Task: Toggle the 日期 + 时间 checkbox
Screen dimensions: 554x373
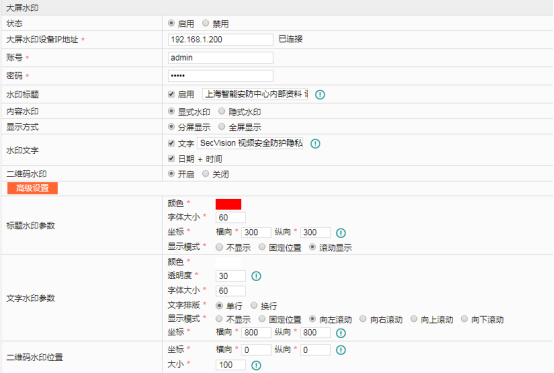Action: (171, 159)
